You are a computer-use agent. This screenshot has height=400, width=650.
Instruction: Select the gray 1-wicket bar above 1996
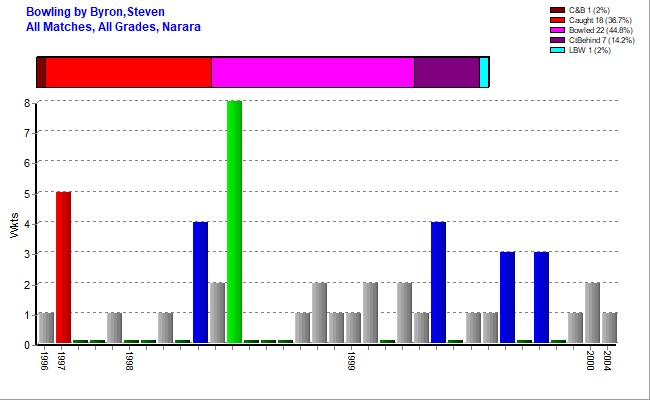coord(46,328)
